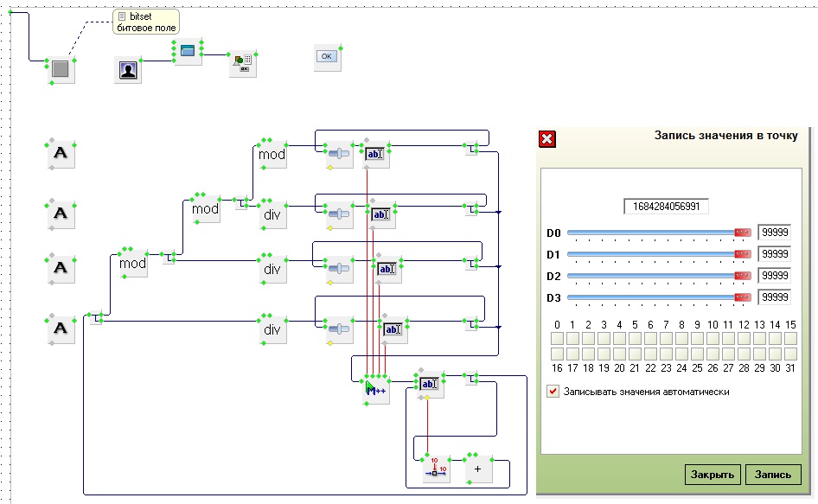818x504 pixels.
Task: Select the blue window form element
Action: (188, 52)
